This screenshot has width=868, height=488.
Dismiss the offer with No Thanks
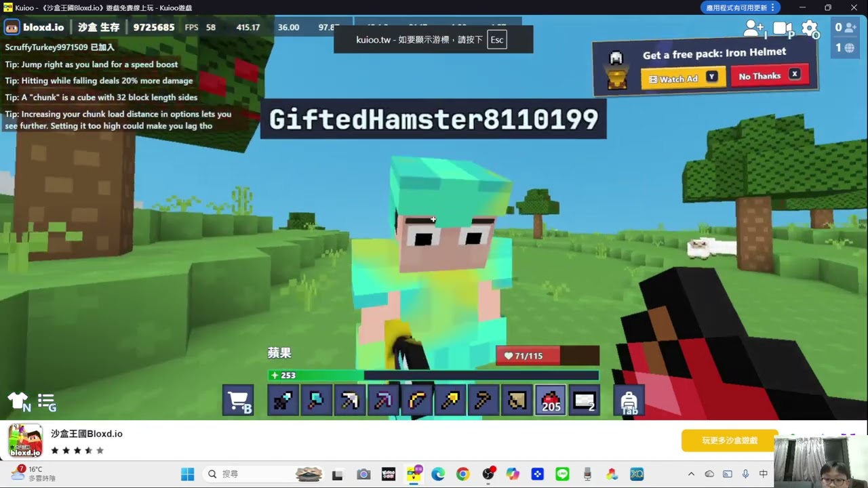tap(770, 75)
